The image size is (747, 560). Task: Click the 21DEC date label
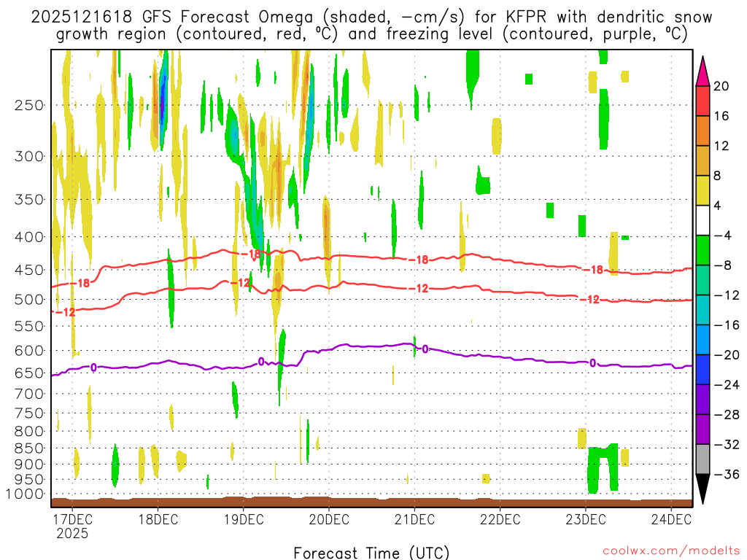[414, 519]
